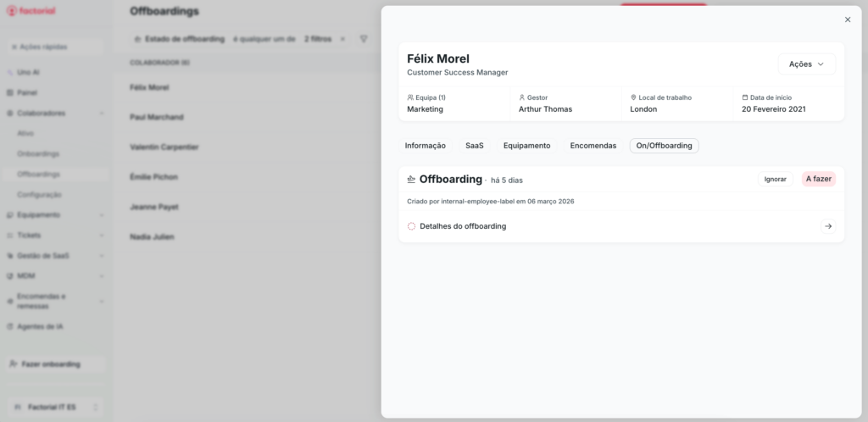Open the Ações dropdown menu
The height and width of the screenshot is (422, 868).
806,64
